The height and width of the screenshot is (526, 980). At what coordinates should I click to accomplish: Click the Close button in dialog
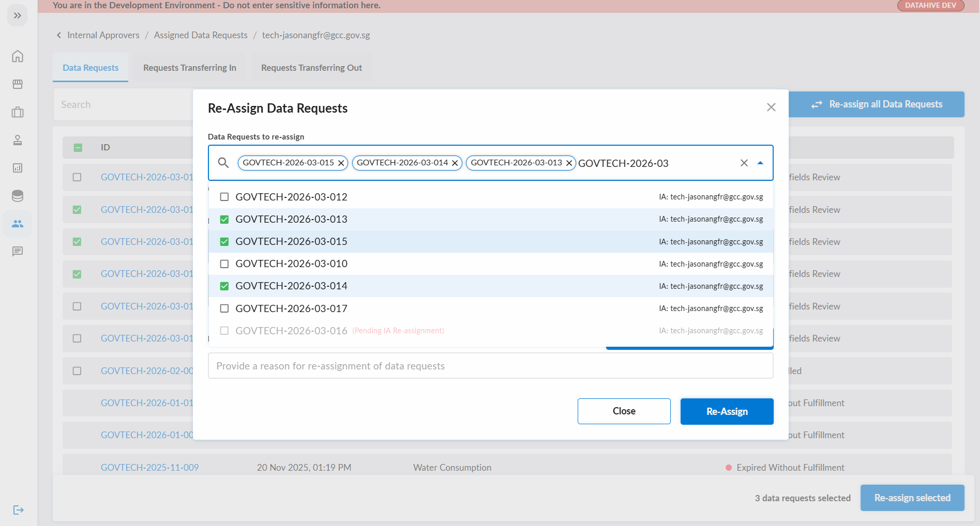[624, 411]
